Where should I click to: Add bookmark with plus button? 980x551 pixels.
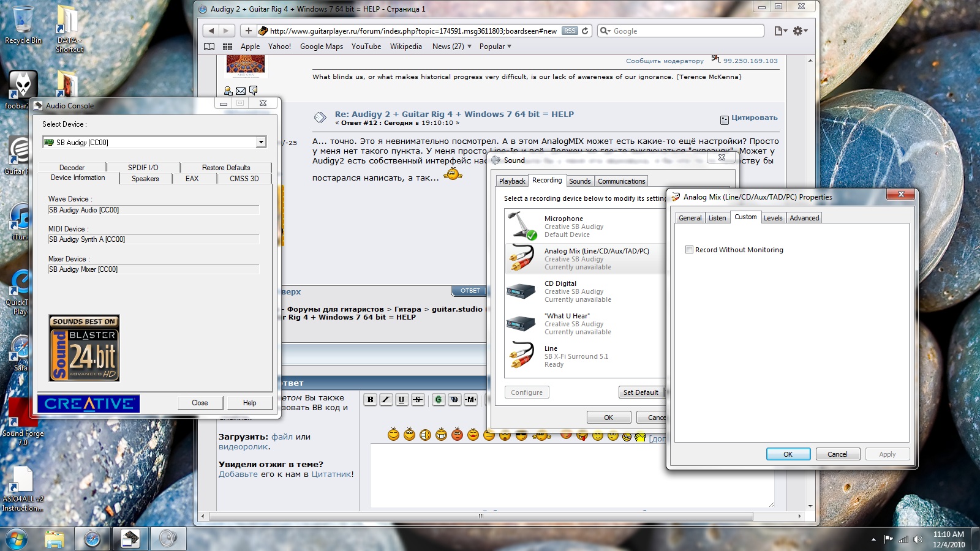pos(248,31)
